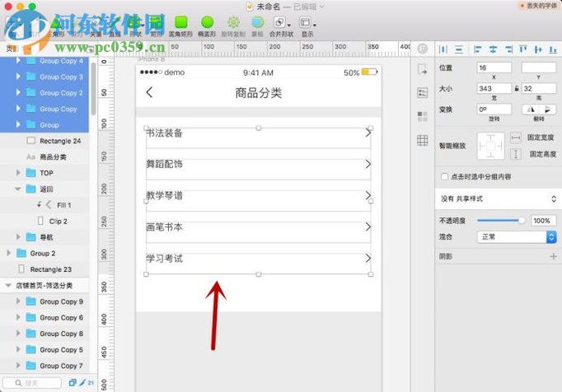Expand the TOP layer group
Screen dimensions: 562x392
click(x=18, y=173)
